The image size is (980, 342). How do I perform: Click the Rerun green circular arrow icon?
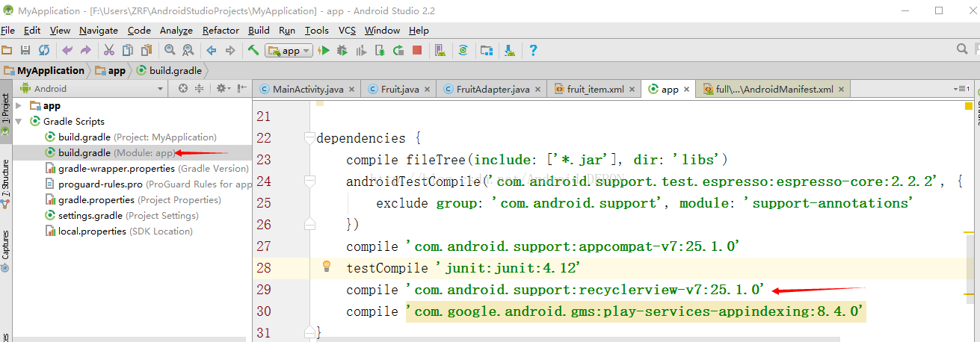pos(398,51)
